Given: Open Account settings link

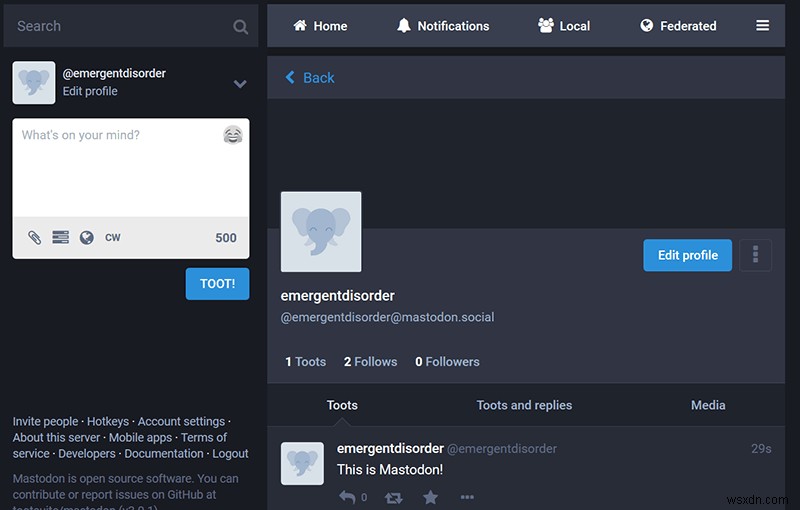Looking at the screenshot, I should coord(181,421).
